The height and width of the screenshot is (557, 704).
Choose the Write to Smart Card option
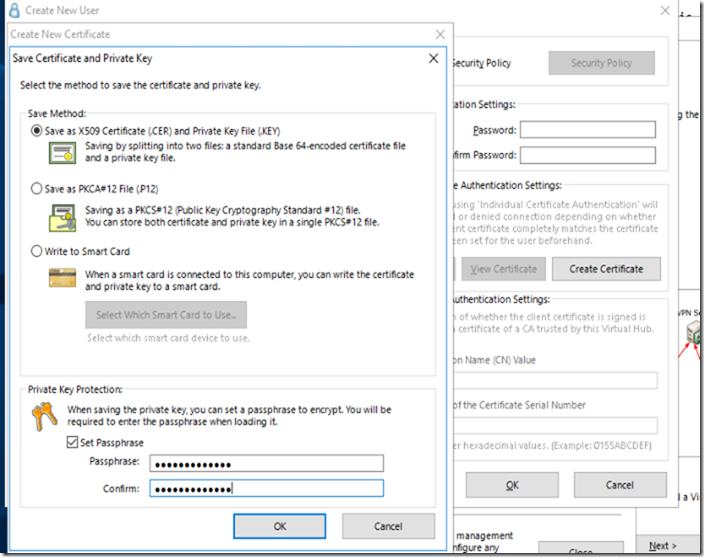38,251
